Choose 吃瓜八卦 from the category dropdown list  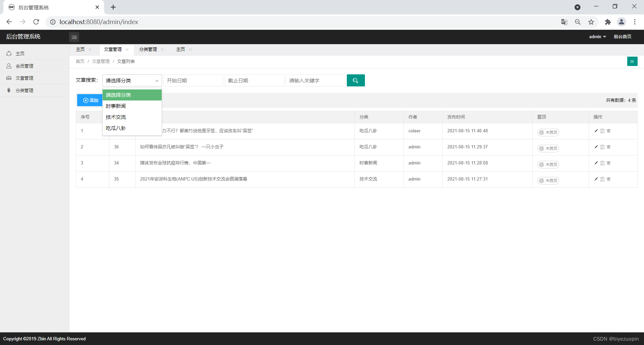point(132,128)
